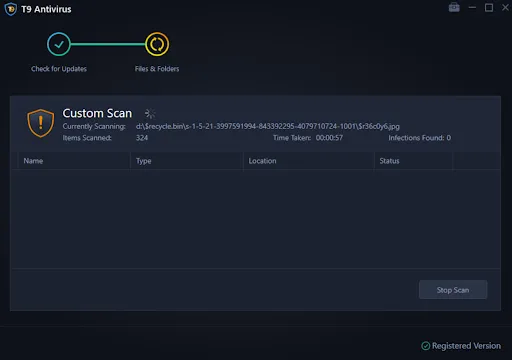Viewport: 512px width, 360px height.
Task: Click the Check for Updates checkmark circle
Action: point(59,44)
